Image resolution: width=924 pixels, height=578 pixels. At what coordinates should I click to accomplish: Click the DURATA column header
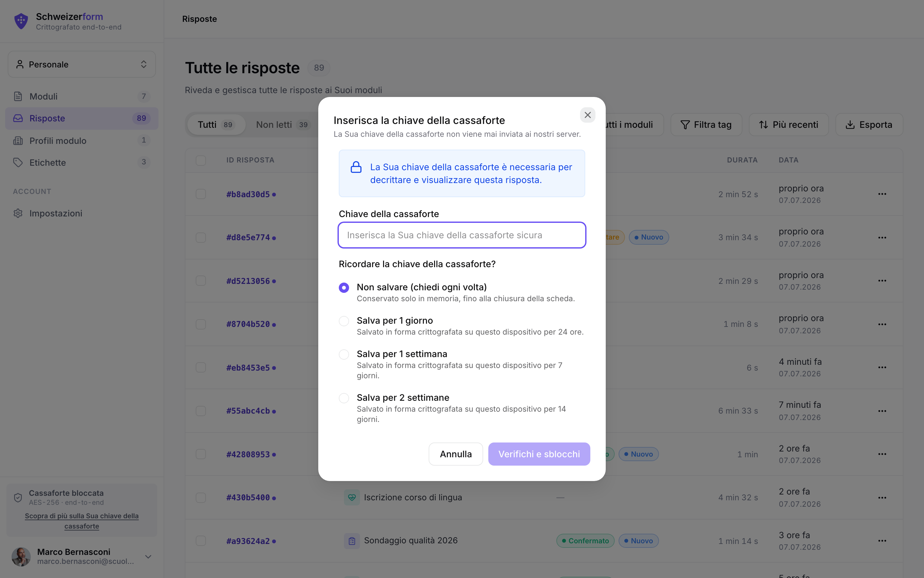click(742, 160)
